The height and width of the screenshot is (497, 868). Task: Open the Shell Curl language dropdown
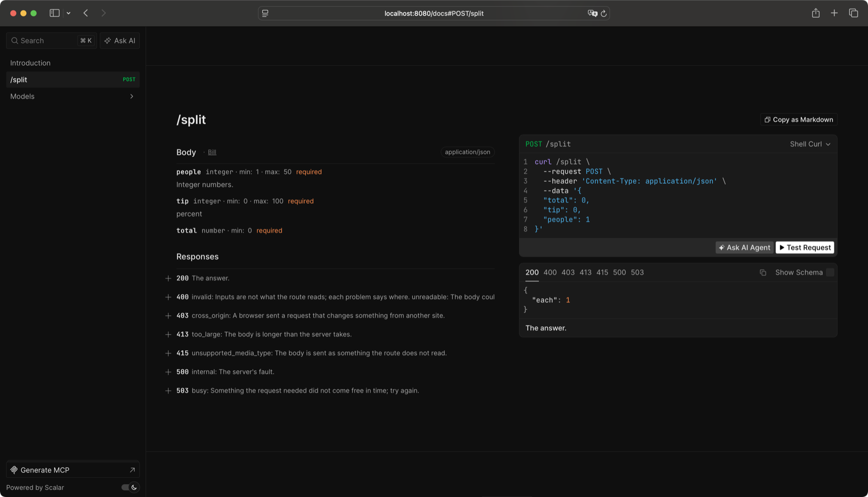pyautogui.click(x=810, y=144)
